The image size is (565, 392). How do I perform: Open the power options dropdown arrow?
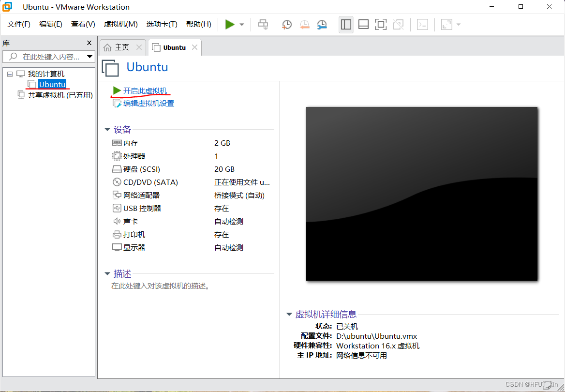242,25
